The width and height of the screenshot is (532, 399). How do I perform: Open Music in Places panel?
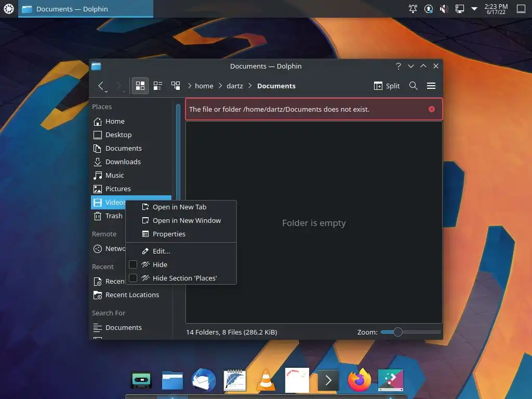[x=131, y=176]
